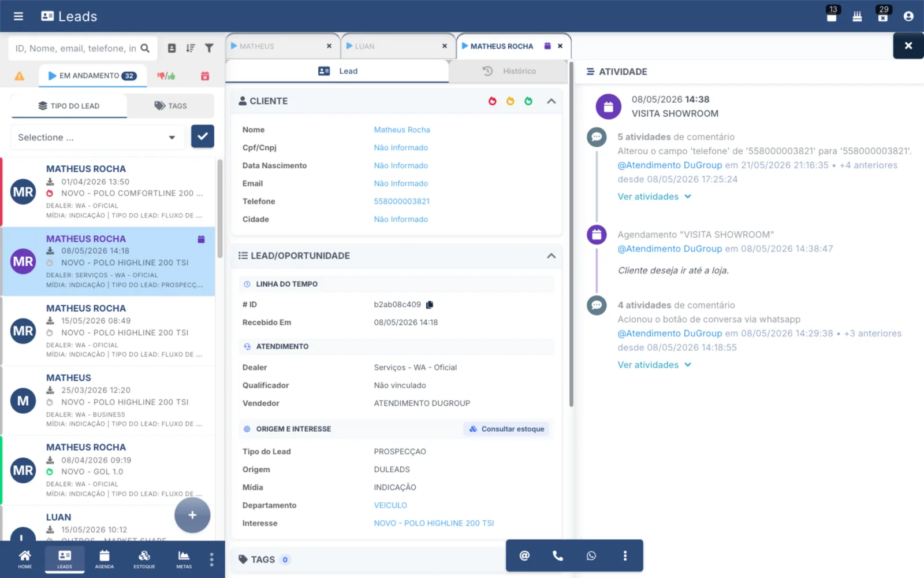Search leads by ID, name, email

(75, 49)
